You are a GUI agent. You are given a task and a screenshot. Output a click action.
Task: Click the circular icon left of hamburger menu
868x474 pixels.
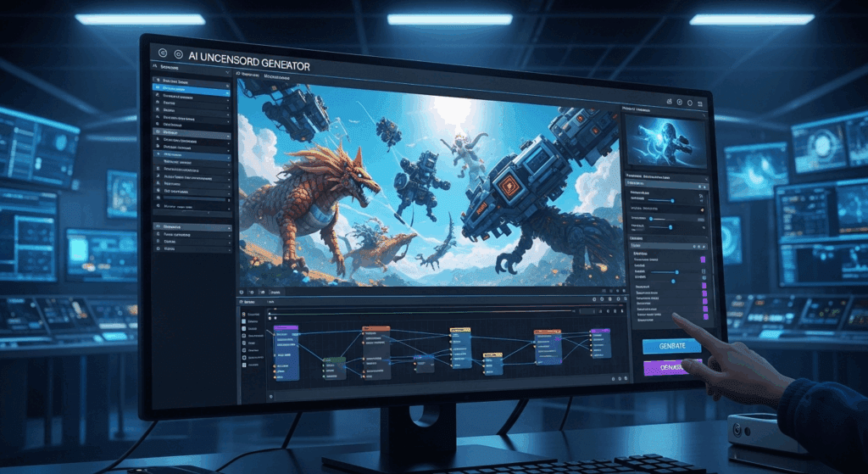coord(689,103)
